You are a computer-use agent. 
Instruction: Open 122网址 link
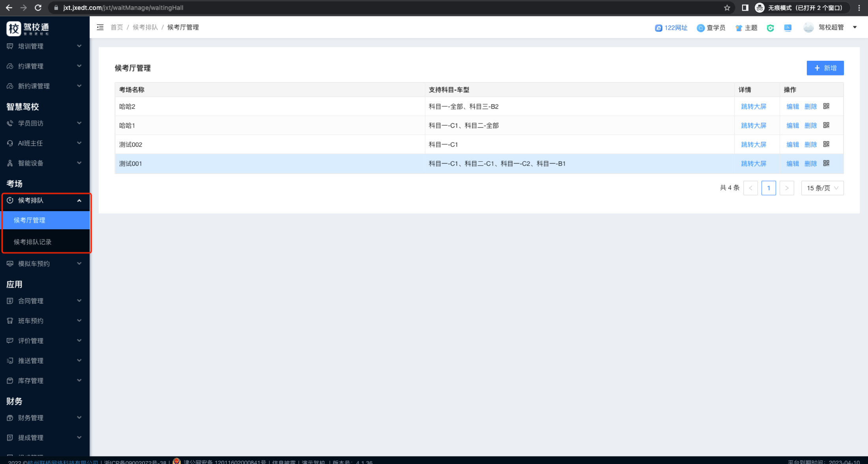(x=671, y=28)
